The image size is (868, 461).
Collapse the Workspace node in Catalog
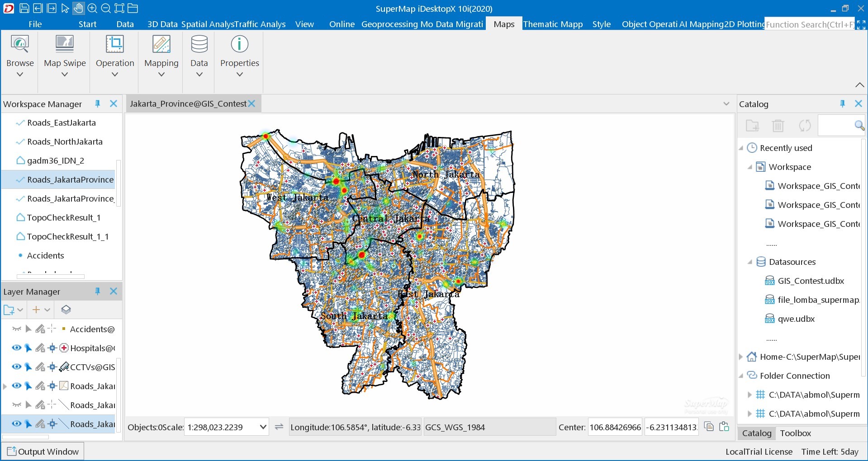click(750, 167)
